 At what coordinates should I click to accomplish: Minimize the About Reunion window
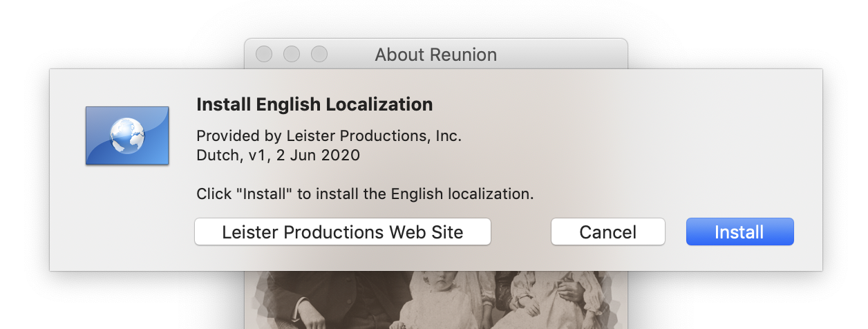pyautogui.click(x=292, y=54)
